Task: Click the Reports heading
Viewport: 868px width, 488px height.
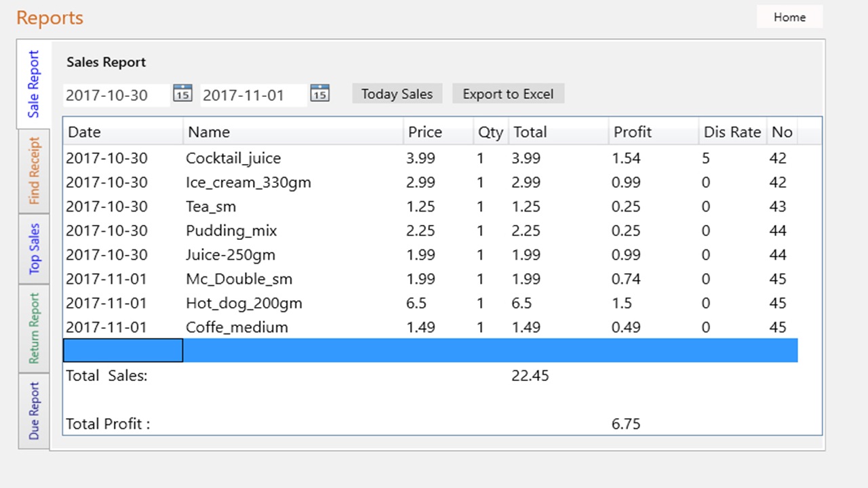Action: tap(49, 18)
